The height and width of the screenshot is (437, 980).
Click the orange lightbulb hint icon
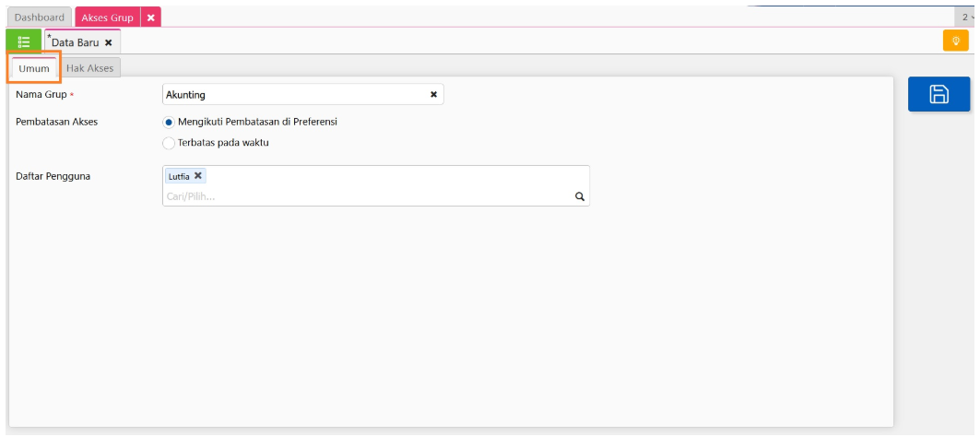pos(955,41)
